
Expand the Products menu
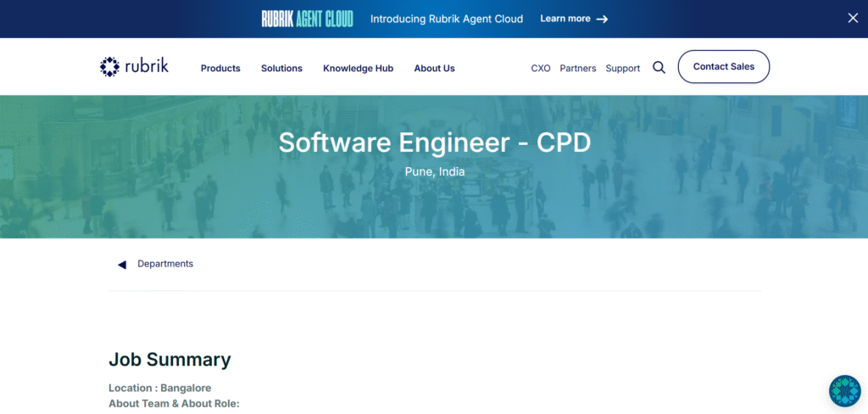(x=220, y=68)
